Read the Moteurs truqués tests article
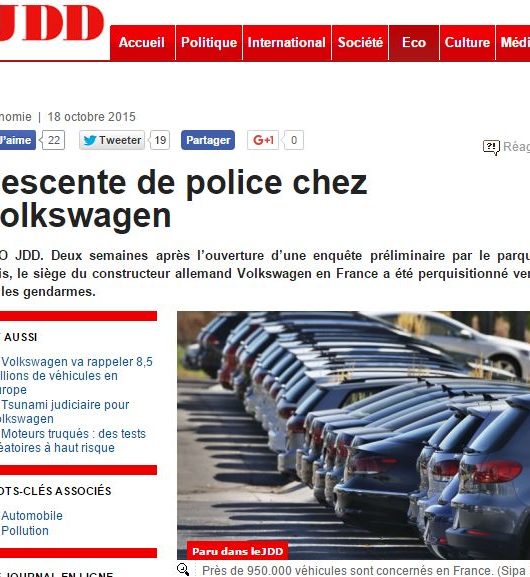530x577 pixels. click(x=73, y=441)
